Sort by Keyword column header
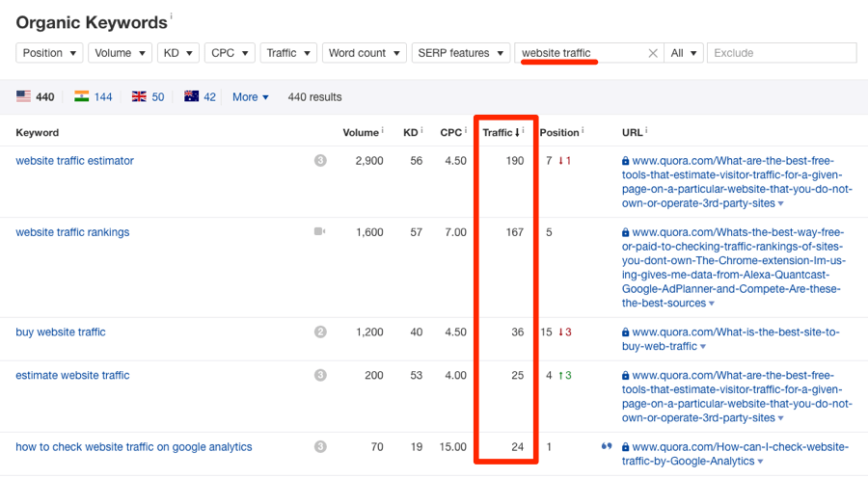Image resolution: width=868 pixels, height=478 pixels. (x=37, y=132)
